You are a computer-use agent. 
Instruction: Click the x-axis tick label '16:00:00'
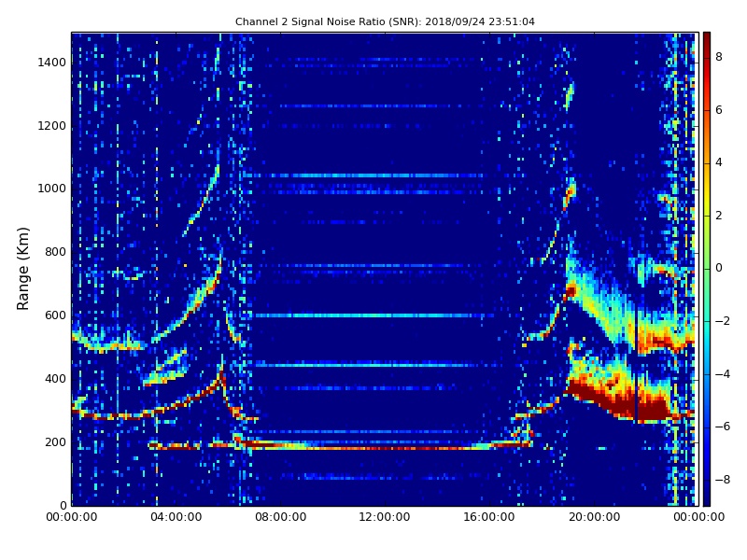coord(489,517)
